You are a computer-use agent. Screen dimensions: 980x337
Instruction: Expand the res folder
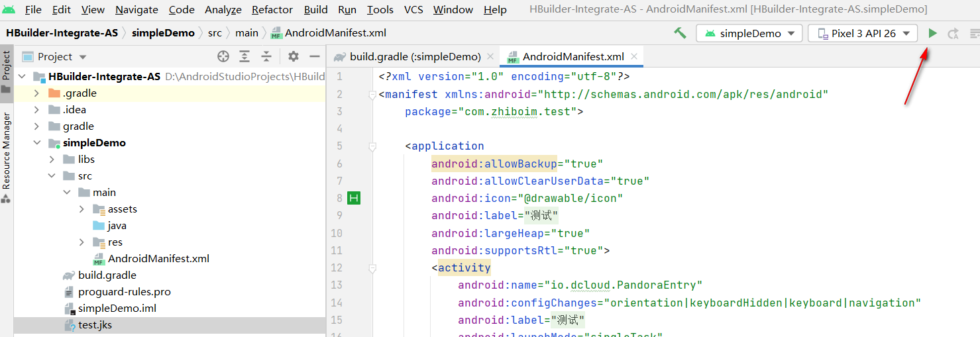tap(82, 242)
